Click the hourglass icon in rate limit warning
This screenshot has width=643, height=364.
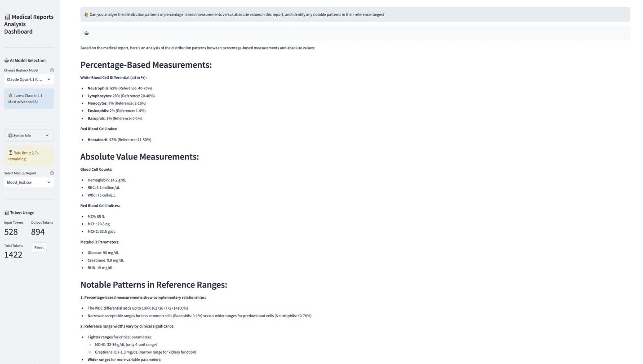tap(9, 152)
